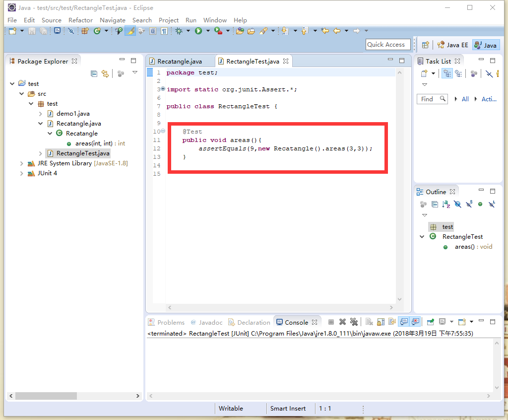Toggle Hide Local Types in Outline

pos(492,205)
